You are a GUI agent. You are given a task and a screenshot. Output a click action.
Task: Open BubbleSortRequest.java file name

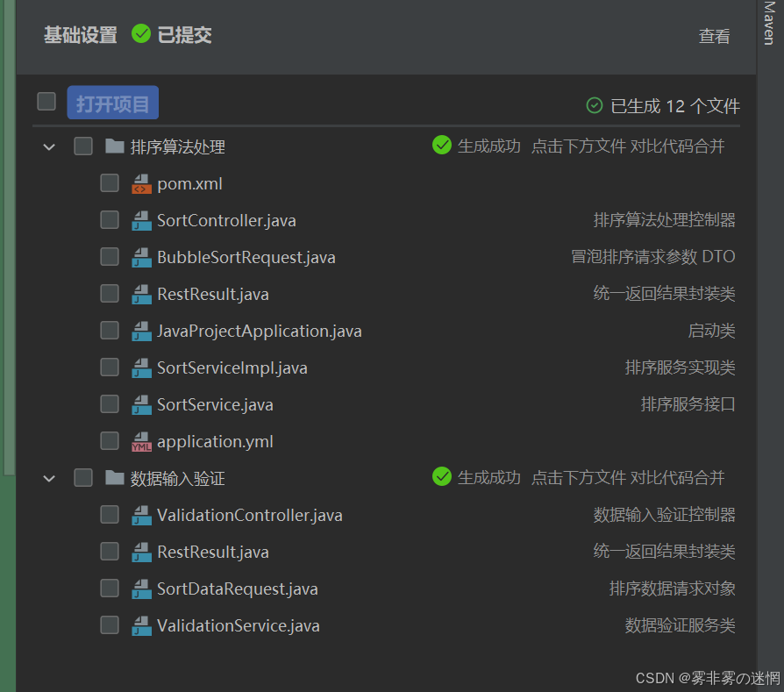(246, 258)
